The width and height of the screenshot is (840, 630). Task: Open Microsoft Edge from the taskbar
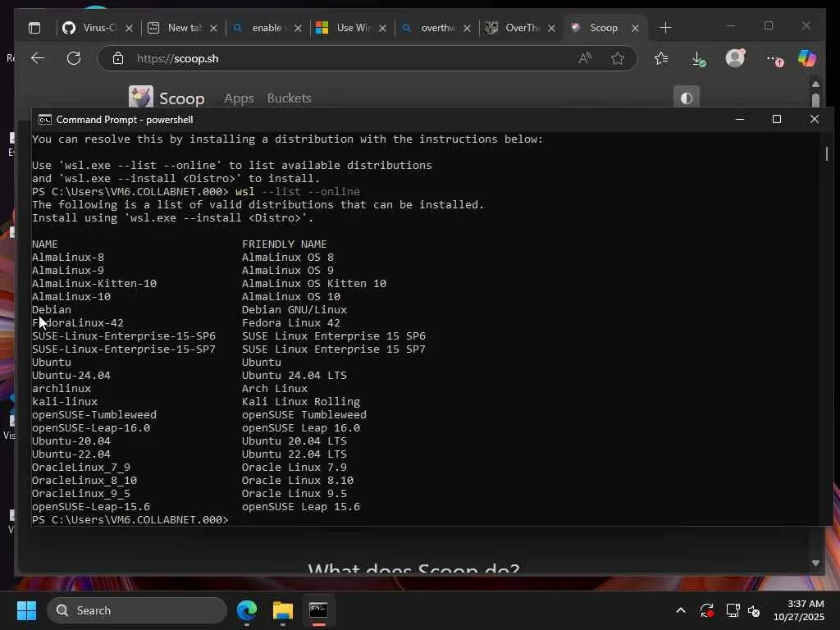click(247, 610)
